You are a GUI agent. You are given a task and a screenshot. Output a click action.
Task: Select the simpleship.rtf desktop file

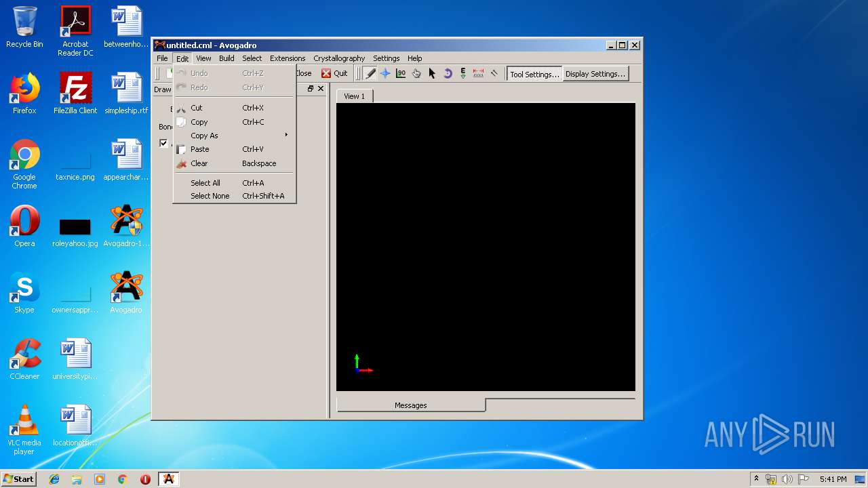pyautogui.click(x=126, y=94)
